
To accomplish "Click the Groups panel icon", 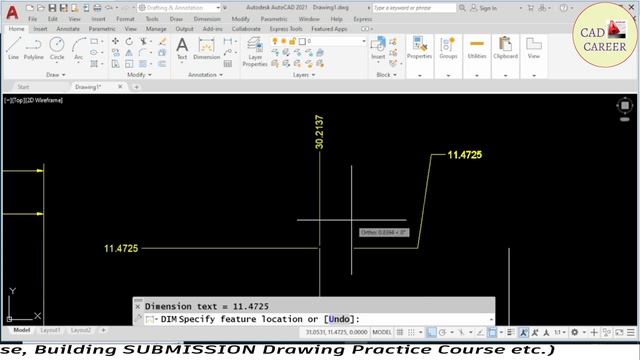I will (x=448, y=48).
